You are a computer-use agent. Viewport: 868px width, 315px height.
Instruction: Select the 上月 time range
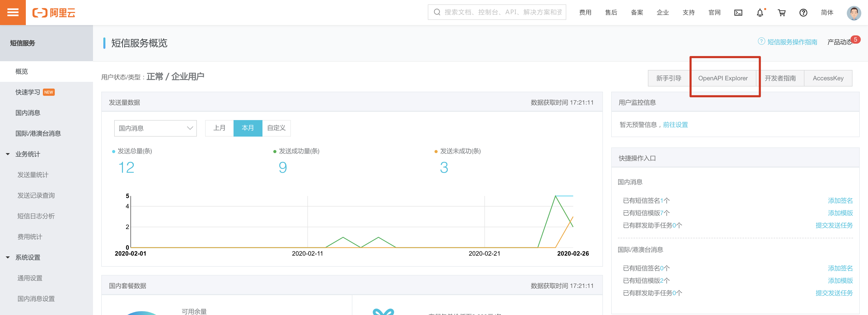click(219, 128)
